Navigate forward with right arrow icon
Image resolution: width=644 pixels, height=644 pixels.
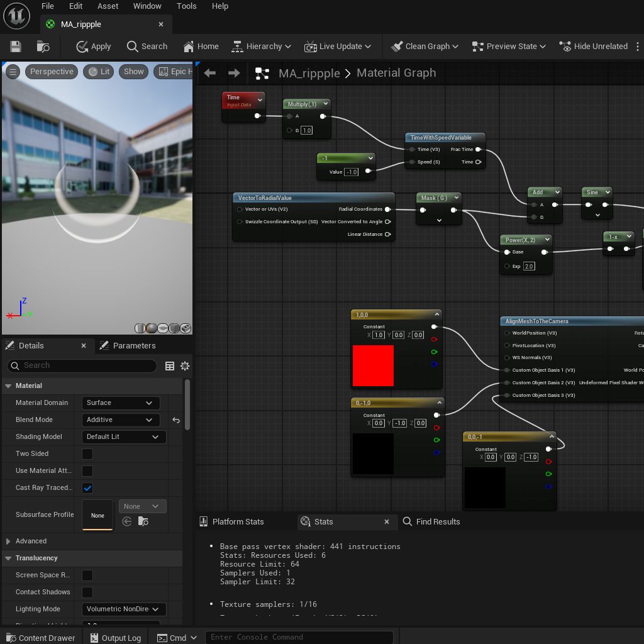pyautogui.click(x=234, y=73)
